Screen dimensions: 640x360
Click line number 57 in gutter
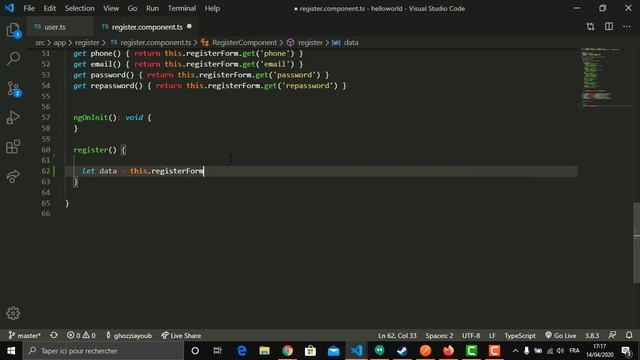pyautogui.click(x=46, y=118)
